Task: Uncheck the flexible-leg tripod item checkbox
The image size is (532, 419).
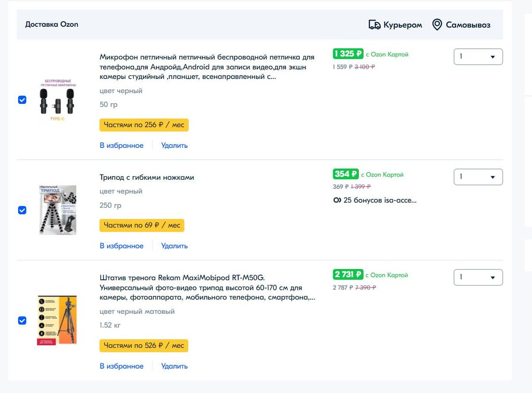Action: (22, 210)
